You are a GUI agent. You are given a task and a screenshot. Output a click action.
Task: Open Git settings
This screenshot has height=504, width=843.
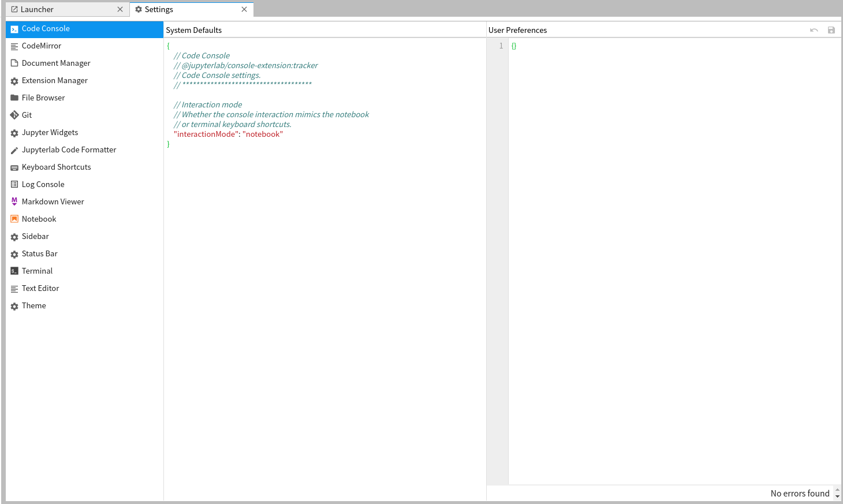click(84, 115)
